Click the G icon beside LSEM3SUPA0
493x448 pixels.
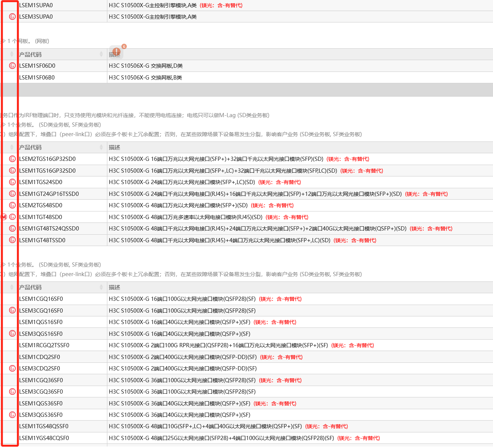(x=12, y=17)
